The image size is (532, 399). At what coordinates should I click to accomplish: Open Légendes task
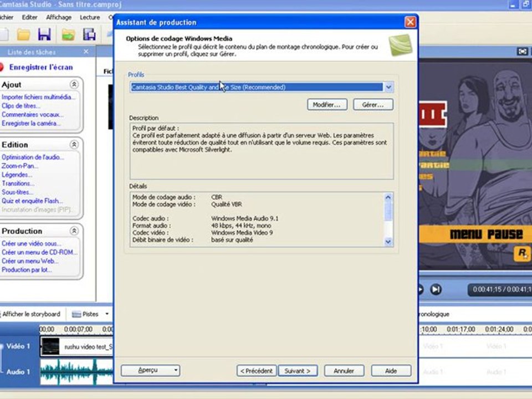pos(17,175)
